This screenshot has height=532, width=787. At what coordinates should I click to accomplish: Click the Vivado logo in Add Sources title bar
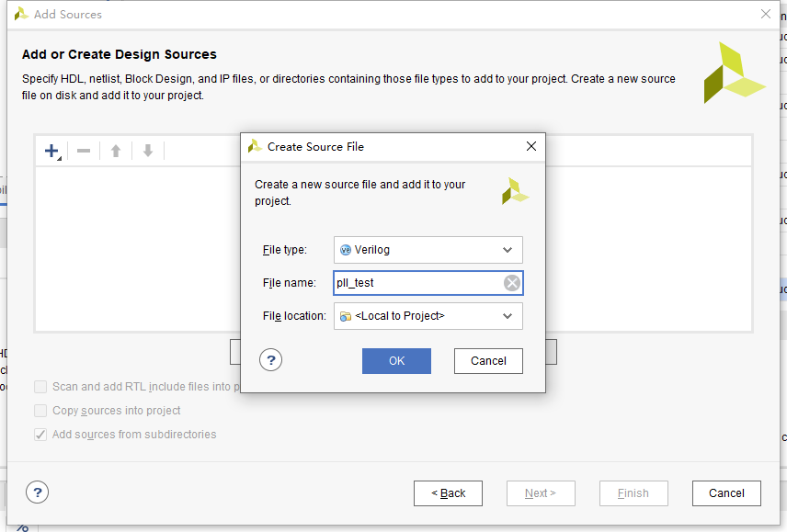pyautogui.click(x=21, y=14)
